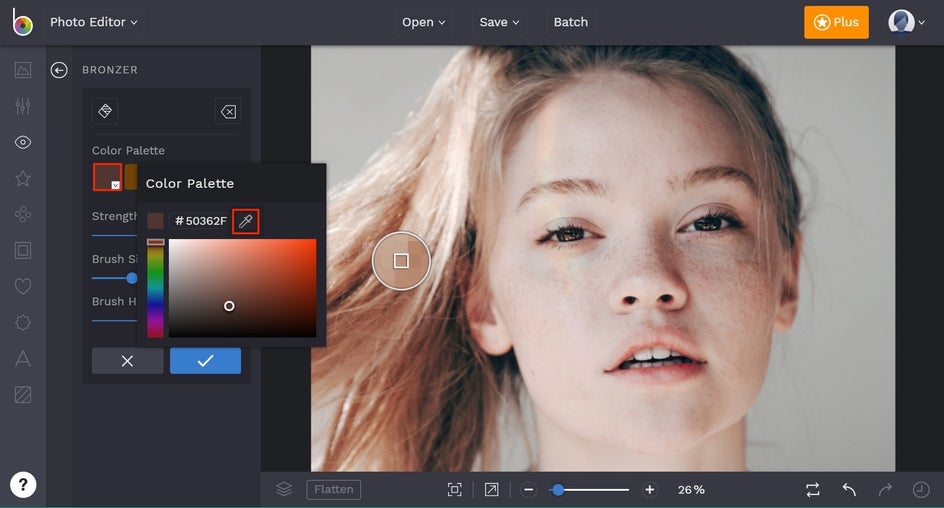Open the Graphics heart section
Screen dimensions: 944x508
23,287
